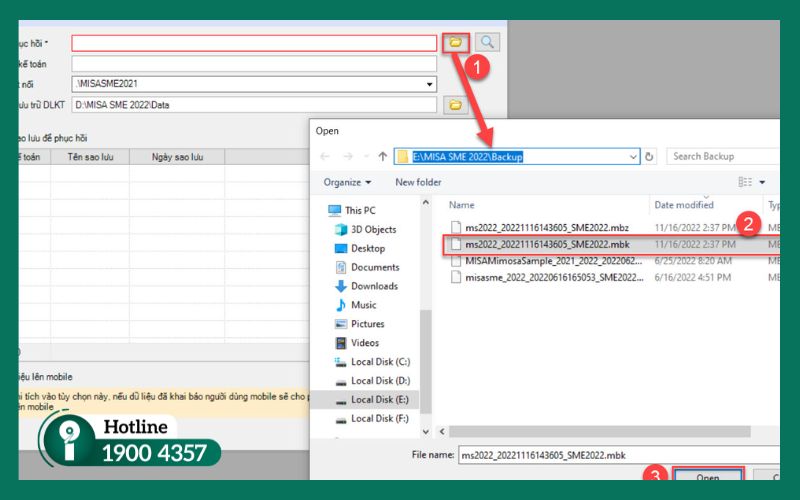Click New folder in the dialog toolbar

point(418,182)
